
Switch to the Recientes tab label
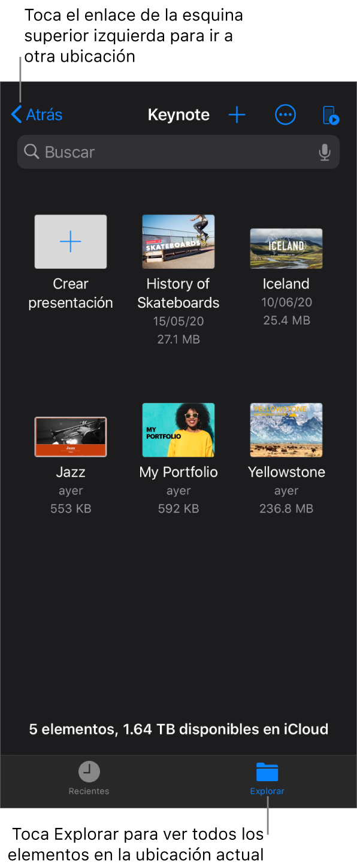tap(89, 791)
